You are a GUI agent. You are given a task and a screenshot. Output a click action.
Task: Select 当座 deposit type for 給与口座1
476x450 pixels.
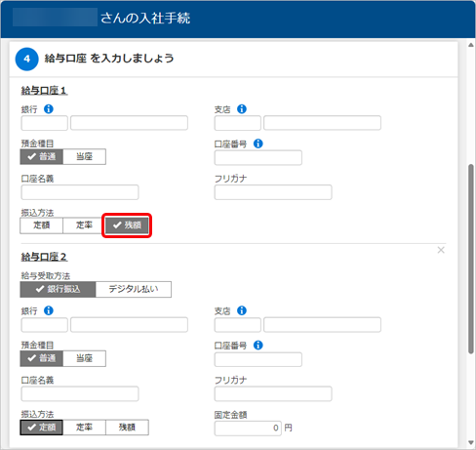[x=84, y=157]
